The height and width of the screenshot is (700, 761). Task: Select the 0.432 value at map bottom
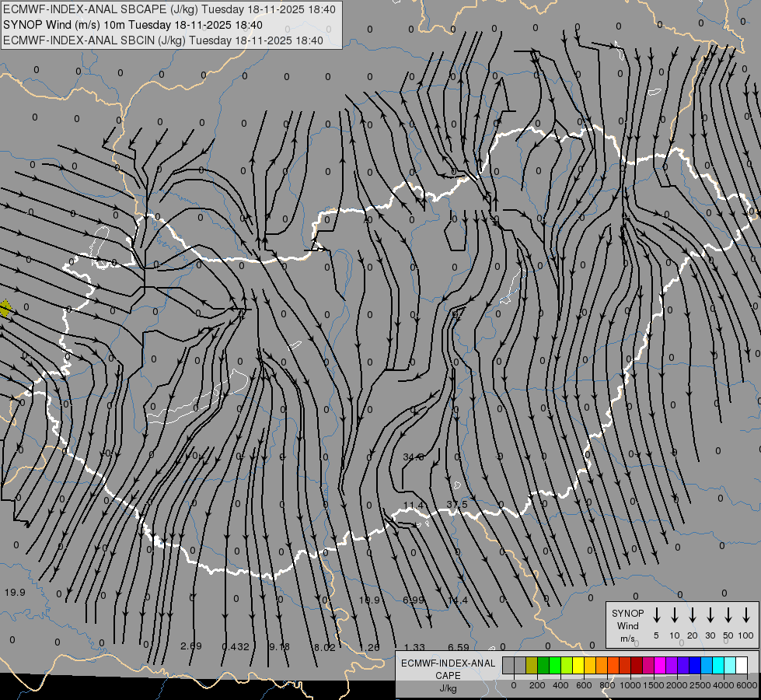[x=236, y=646]
